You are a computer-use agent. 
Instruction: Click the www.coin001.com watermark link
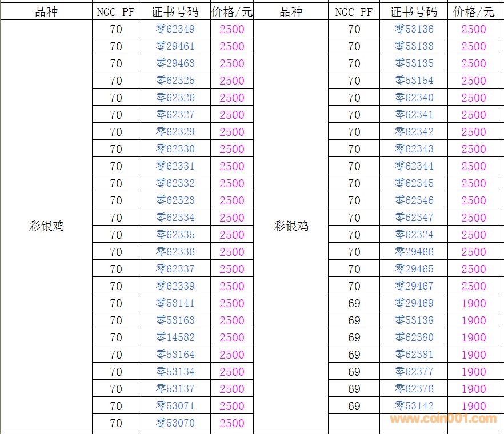(x=443, y=419)
